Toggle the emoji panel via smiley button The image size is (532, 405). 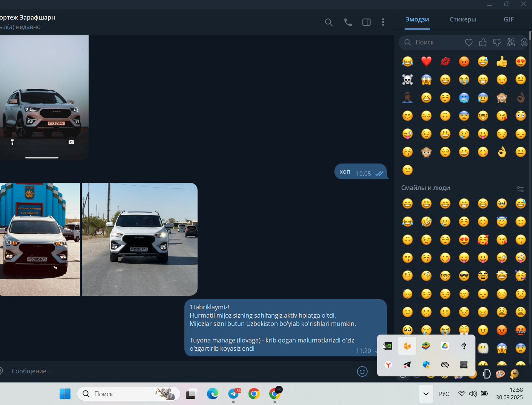pos(362,371)
